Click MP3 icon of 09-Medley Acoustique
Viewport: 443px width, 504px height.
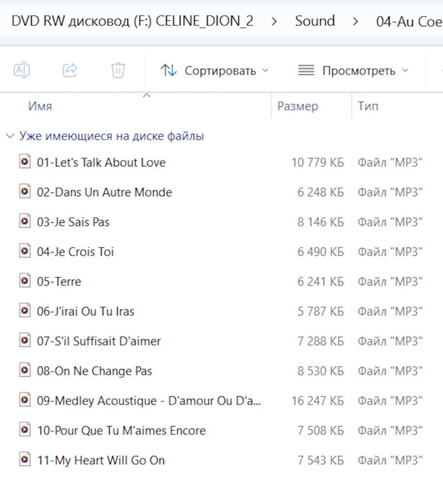25,400
